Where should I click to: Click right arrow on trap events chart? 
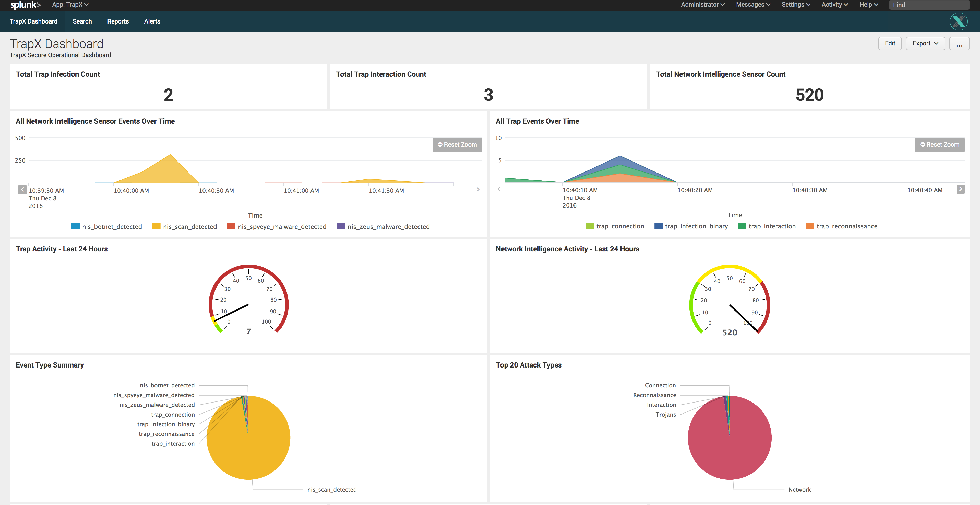pyautogui.click(x=960, y=189)
